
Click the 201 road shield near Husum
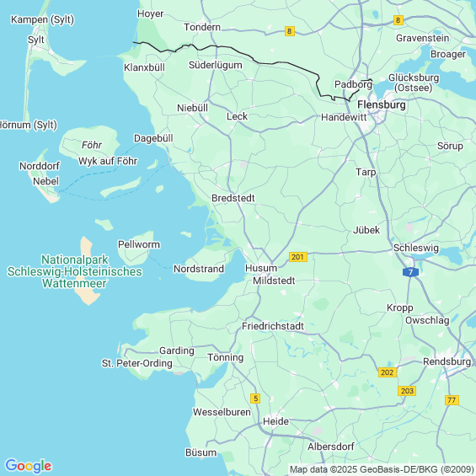(x=297, y=257)
